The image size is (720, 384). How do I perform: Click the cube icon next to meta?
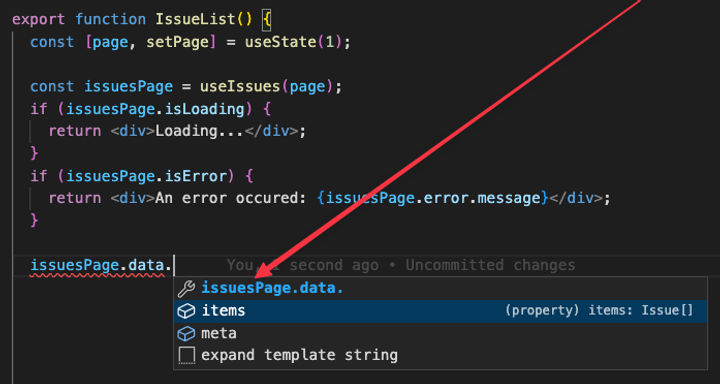186,333
